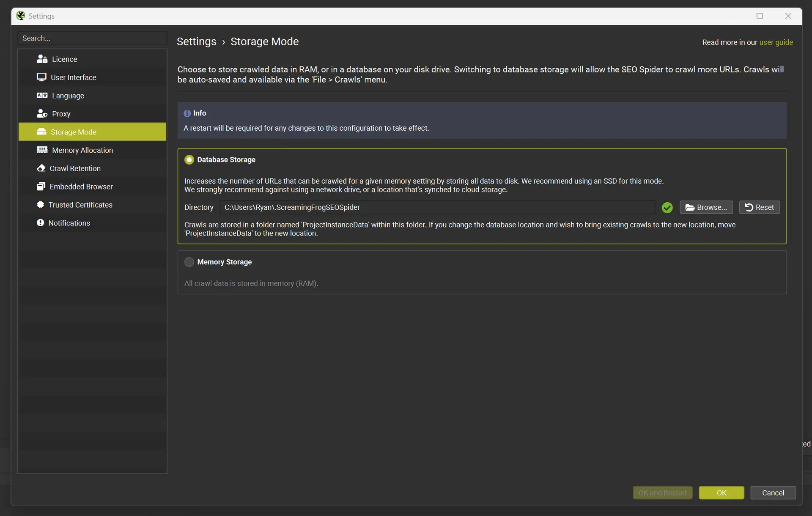The width and height of the screenshot is (812, 516).
Task: Select the Database Storage radio button
Action: pyautogui.click(x=189, y=160)
